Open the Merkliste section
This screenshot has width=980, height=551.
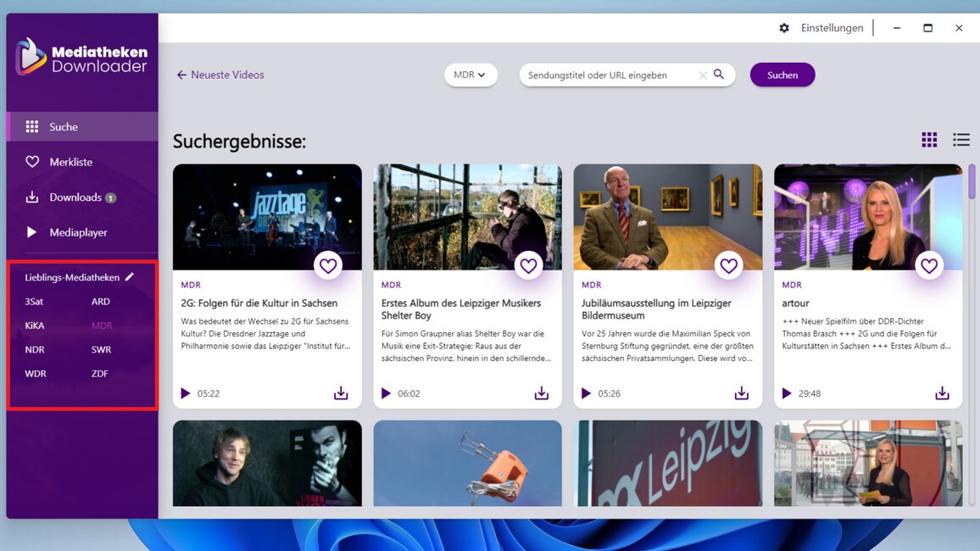coord(70,162)
